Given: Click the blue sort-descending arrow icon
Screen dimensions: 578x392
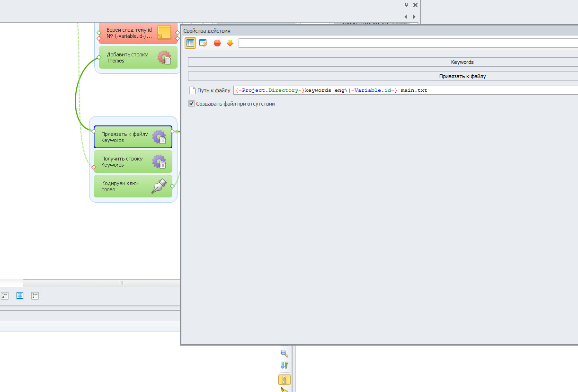Looking at the screenshot, I should pos(285,365).
